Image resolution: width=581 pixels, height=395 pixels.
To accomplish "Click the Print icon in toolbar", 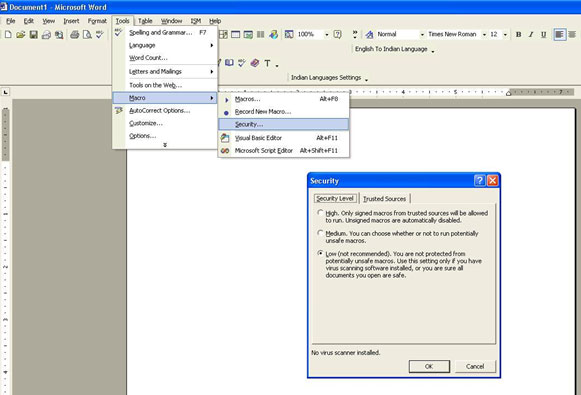I will (x=74, y=35).
